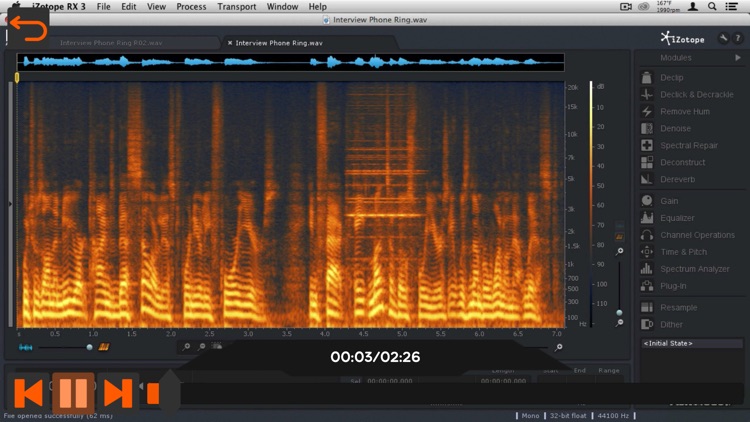Adjust waveform/spectrogram blend slider knob

89,347
